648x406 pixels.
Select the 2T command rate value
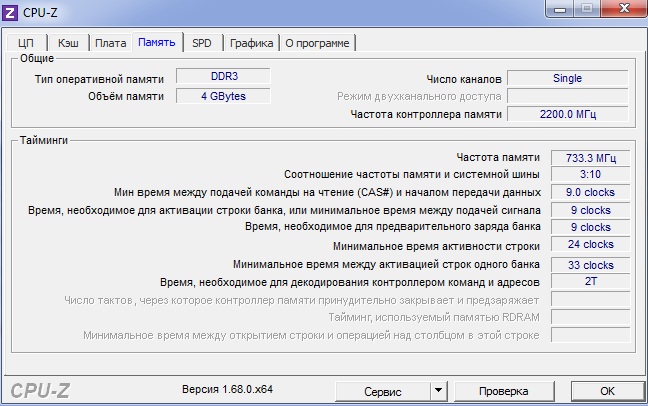click(x=591, y=282)
